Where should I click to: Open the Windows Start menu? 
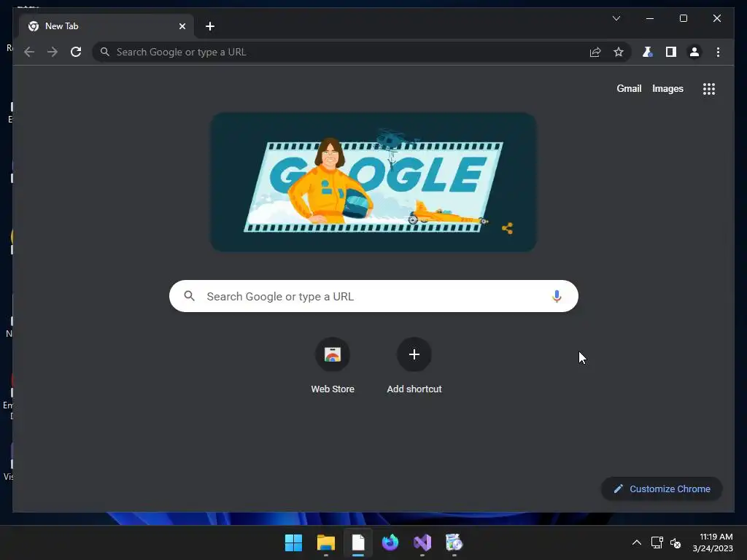point(293,542)
